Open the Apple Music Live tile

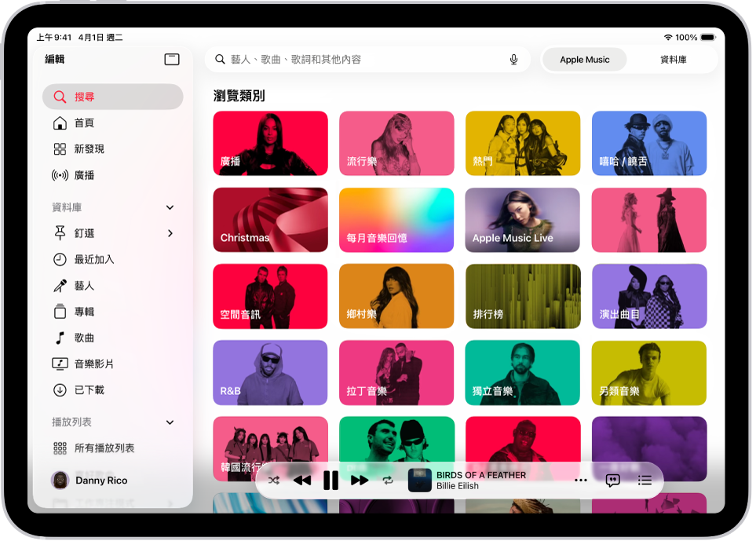click(x=523, y=220)
